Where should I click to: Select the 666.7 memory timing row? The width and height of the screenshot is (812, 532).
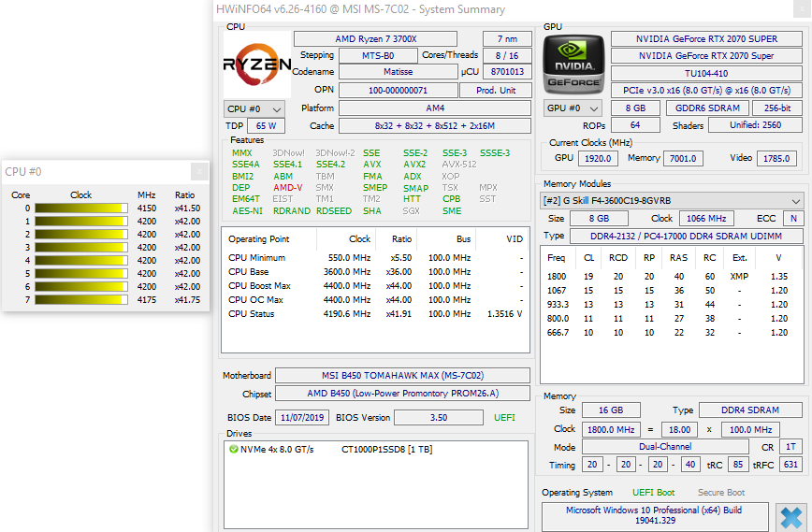[672, 332]
